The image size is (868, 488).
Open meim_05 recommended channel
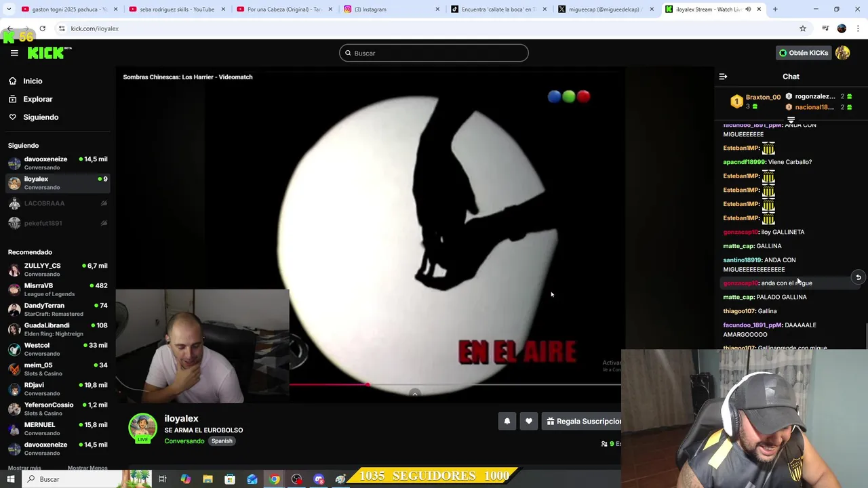[57, 369]
